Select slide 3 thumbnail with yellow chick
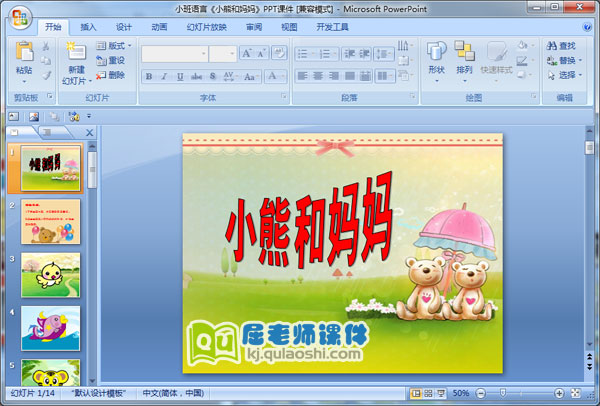The height and width of the screenshot is (406, 600). (x=51, y=275)
